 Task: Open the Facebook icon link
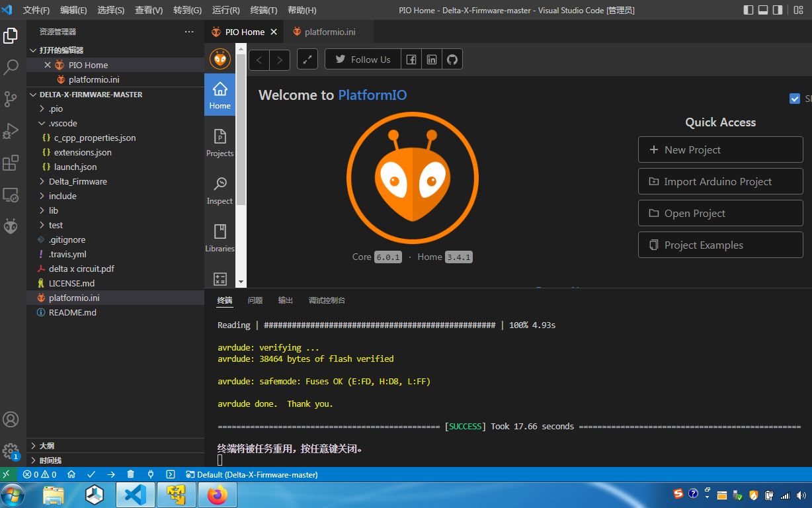[411, 60]
